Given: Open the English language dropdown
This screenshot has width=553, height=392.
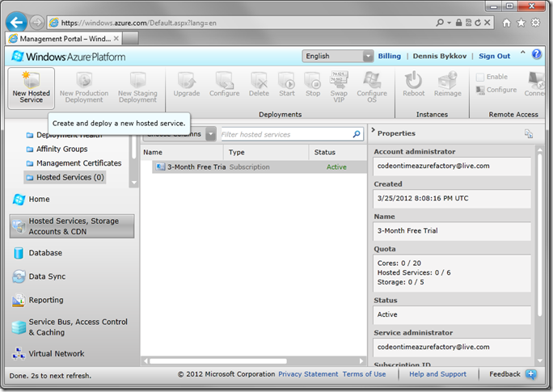Looking at the screenshot, I should 337,56.
